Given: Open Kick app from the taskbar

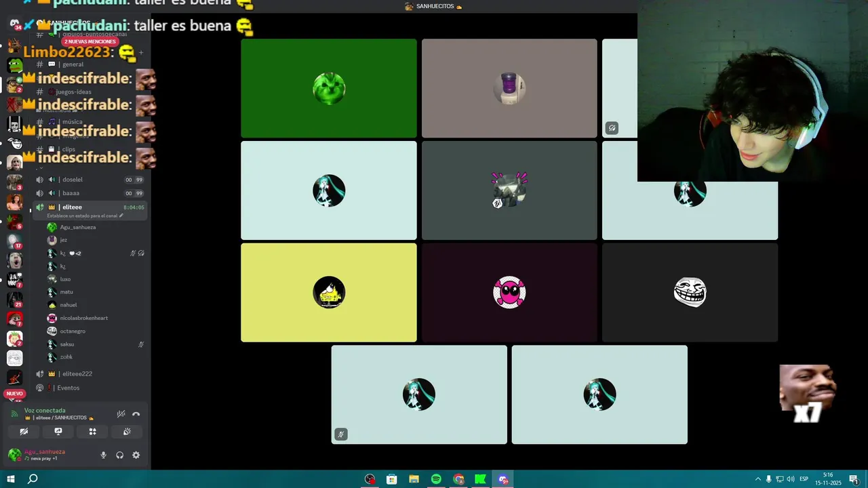Looking at the screenshot, I should [480, 479].
